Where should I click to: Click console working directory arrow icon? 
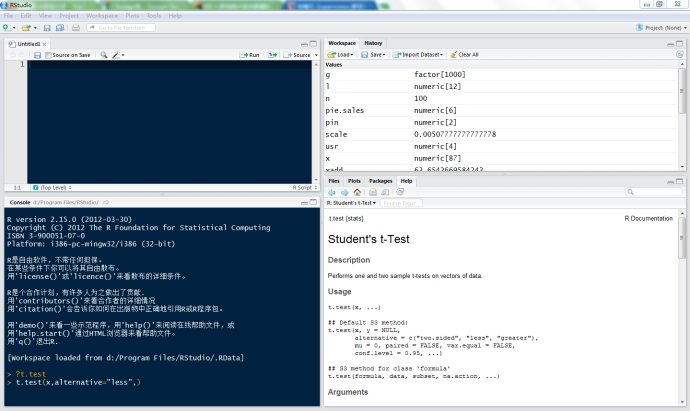106,202
